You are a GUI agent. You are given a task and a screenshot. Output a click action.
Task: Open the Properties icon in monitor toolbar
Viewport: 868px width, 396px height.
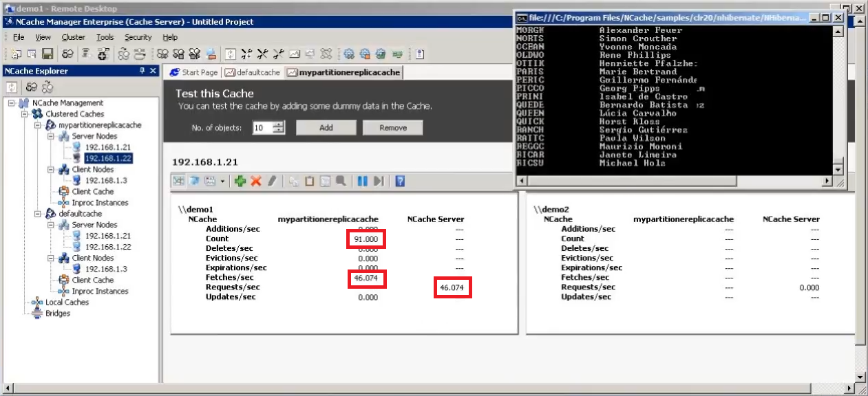(325, 181)
